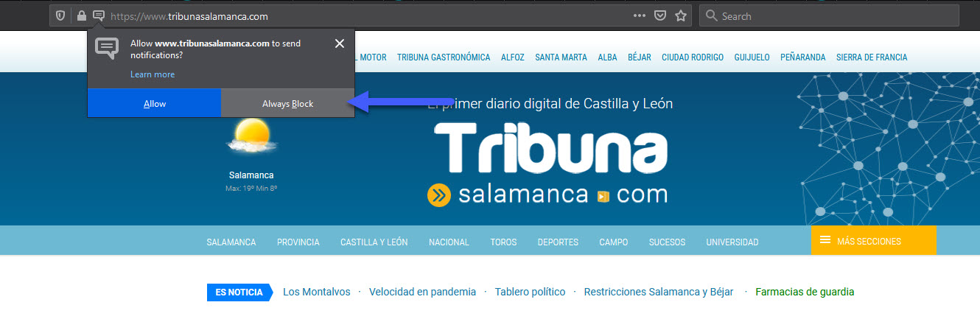This screenshot has width=980, height=319.
Task: Click the Learn more link
Action: pos(153,74)
